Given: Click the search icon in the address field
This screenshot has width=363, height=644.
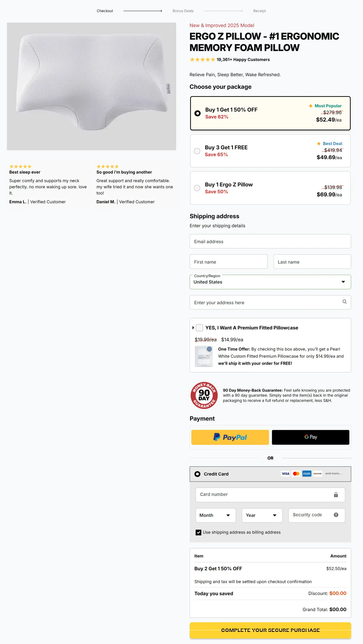Looking at the screenshot, I should pos(344,302).
